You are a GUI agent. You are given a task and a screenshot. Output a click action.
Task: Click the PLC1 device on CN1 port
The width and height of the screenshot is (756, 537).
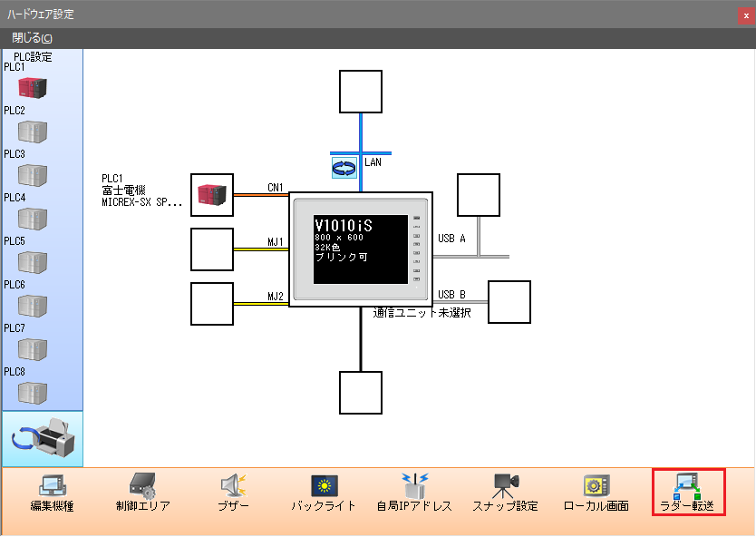[212, 194]
